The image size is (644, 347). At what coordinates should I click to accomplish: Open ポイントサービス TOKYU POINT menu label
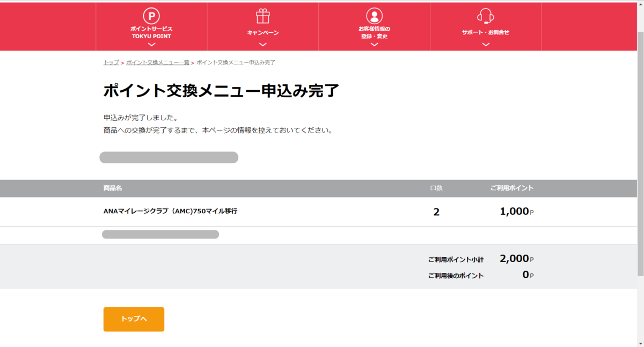[x=151, y=32]
